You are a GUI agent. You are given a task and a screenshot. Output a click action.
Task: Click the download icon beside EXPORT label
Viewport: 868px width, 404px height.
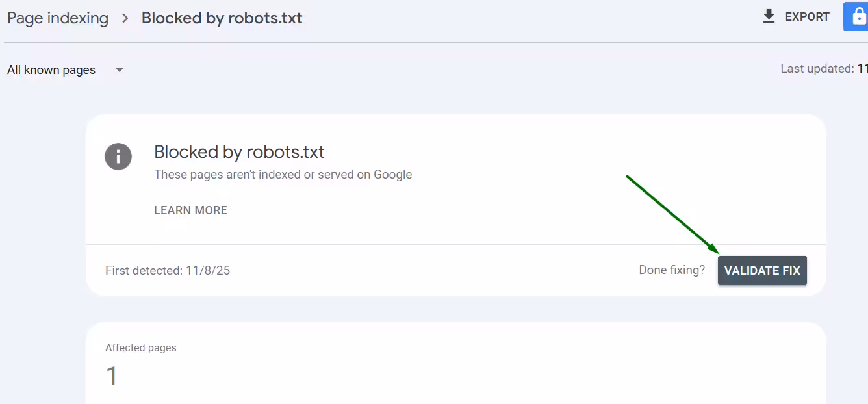[x=770, y=16]
